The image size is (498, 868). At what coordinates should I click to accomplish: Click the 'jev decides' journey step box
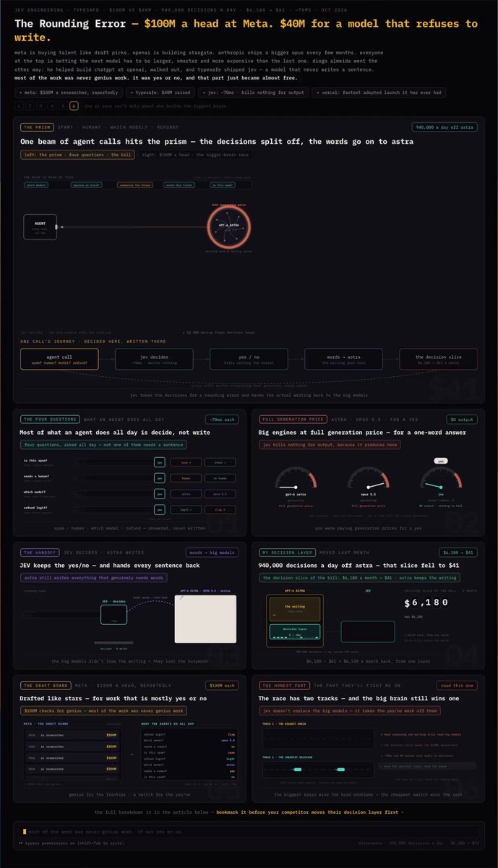154,359
